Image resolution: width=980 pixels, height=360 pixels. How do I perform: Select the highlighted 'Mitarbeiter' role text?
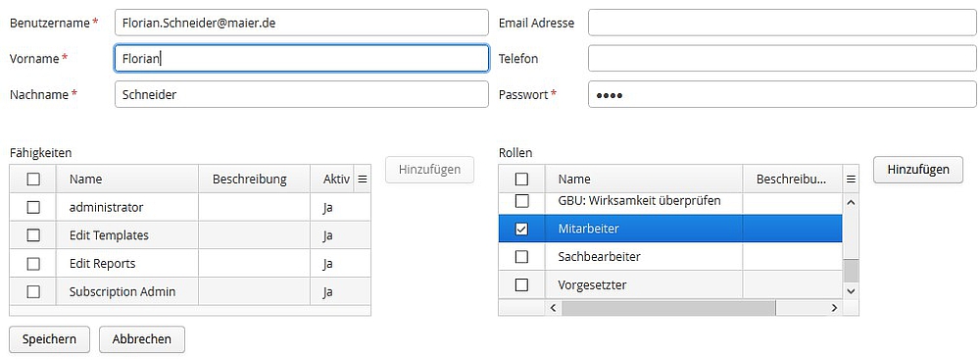(x=589, y=230)
